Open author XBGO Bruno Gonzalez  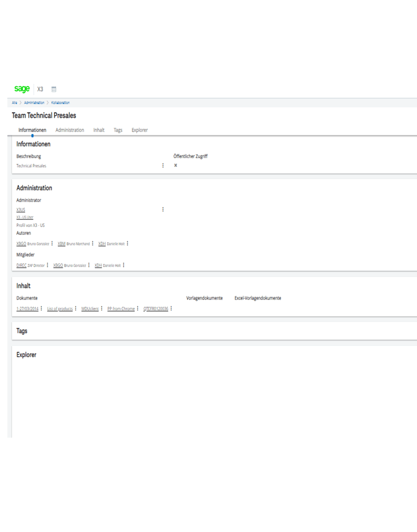click(33, 244)
